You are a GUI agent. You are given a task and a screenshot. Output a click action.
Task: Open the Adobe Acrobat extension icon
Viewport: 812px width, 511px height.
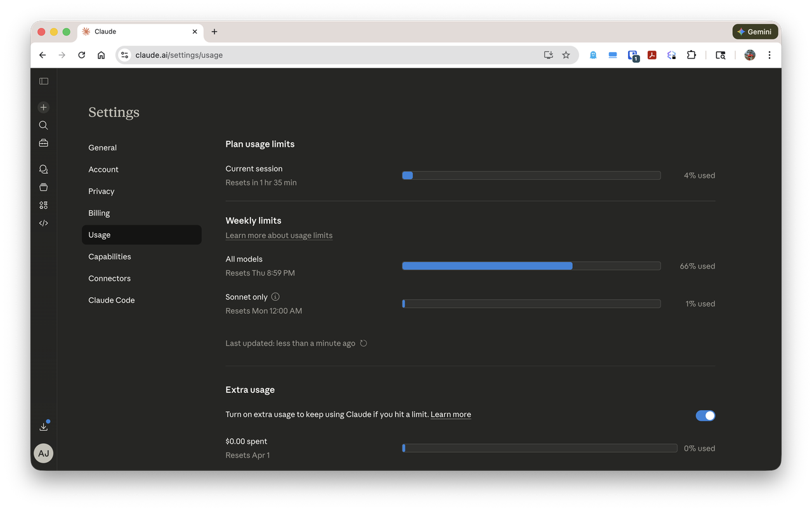point(652,55)
